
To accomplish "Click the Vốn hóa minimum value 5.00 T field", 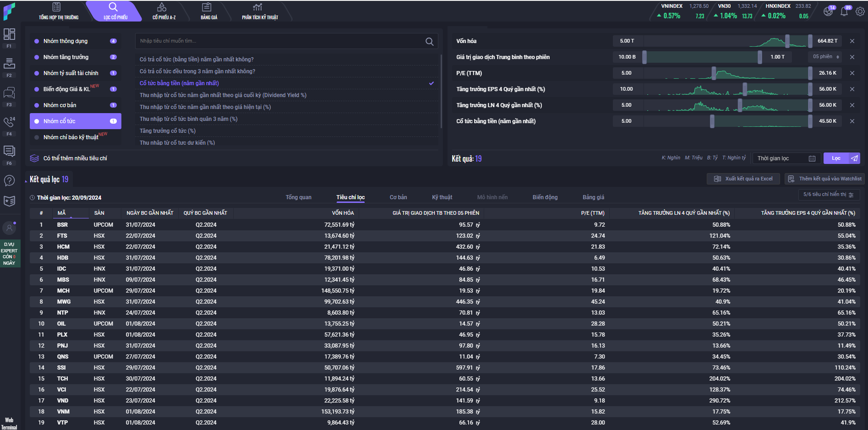I will click(x=627, y=41).
